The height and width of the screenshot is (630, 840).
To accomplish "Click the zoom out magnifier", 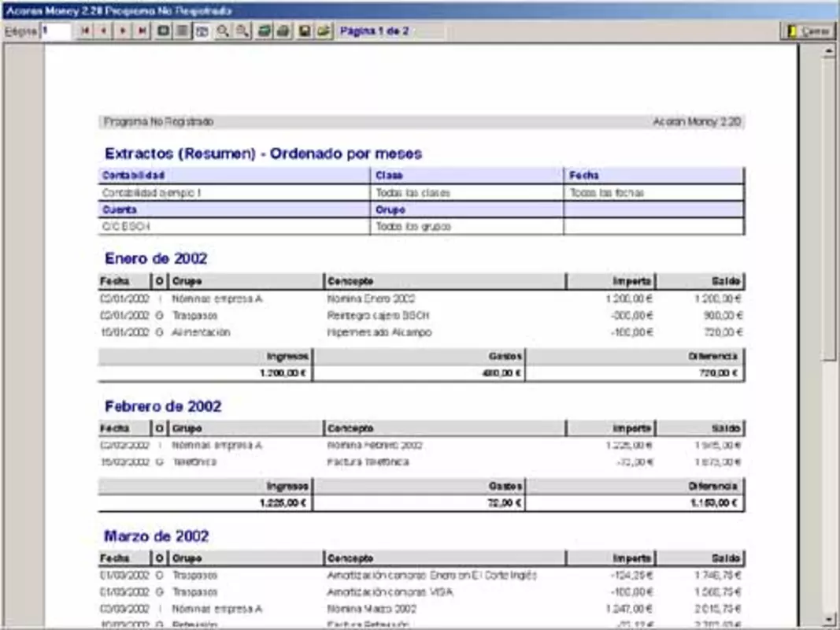I will (x=242, y=31).
